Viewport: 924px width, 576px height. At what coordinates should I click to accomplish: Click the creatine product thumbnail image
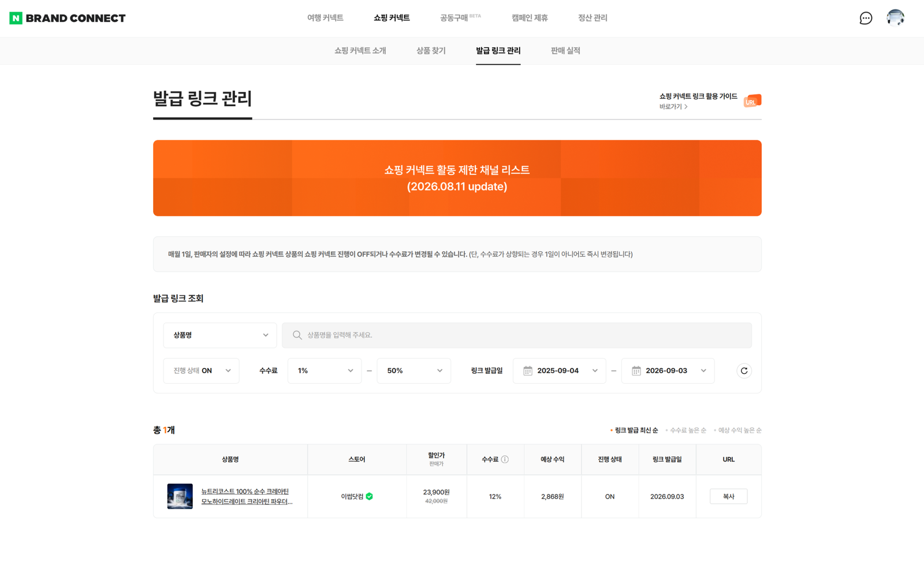pyautogui.click(x=180, y=496)
